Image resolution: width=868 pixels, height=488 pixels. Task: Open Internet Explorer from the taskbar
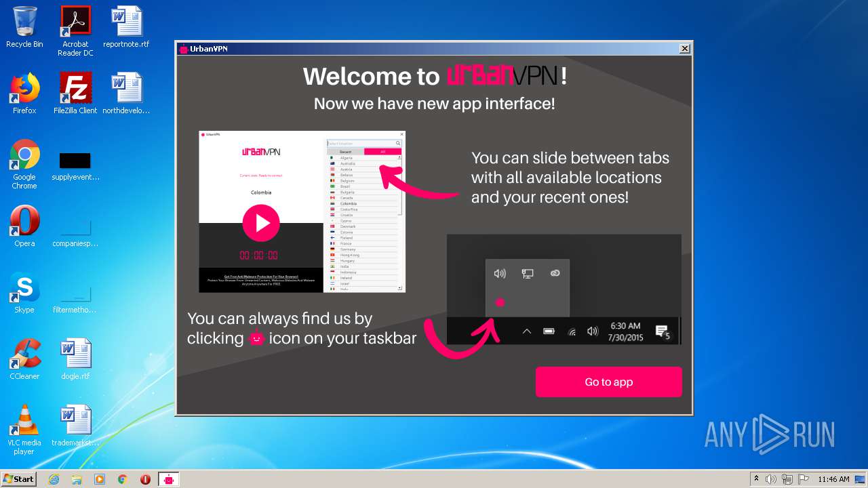tap(54, 479)
